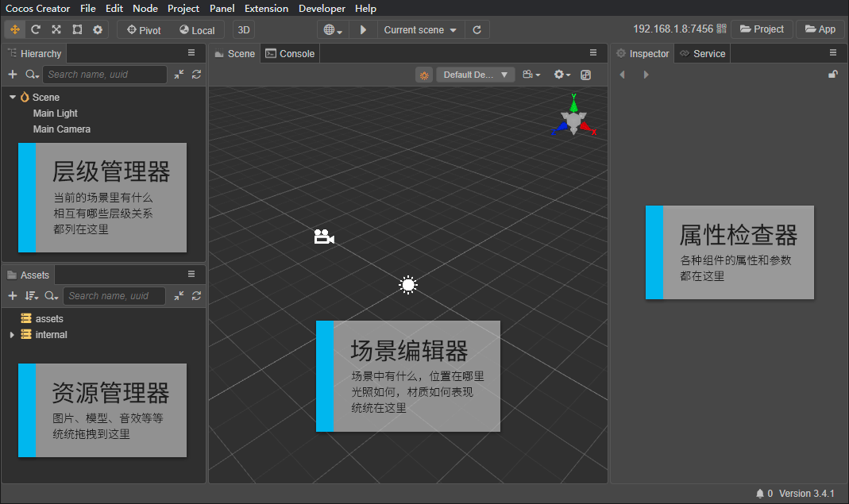
Task: Select the internal database folder
Action: [x=51, y=335]
